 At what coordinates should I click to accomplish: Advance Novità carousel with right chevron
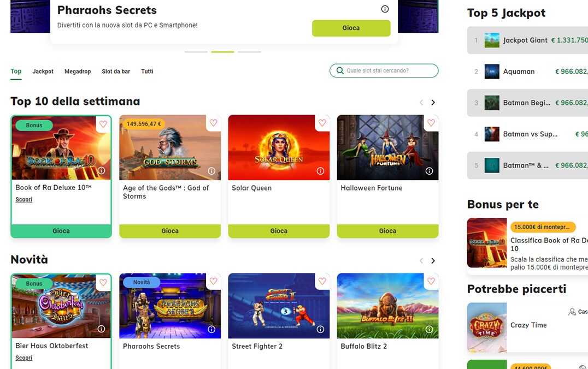[433, 261]
